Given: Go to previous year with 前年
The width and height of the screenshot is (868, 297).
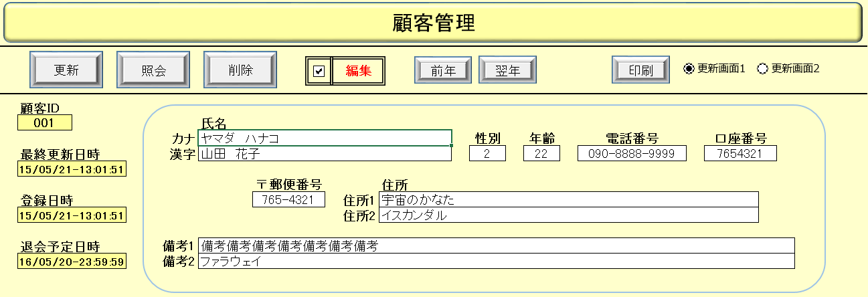Looking at the screenshot, I should point(443,70).
